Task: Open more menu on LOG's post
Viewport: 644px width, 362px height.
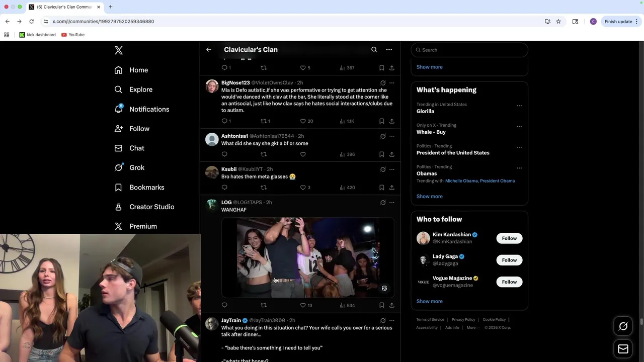Action: [392, 203]
